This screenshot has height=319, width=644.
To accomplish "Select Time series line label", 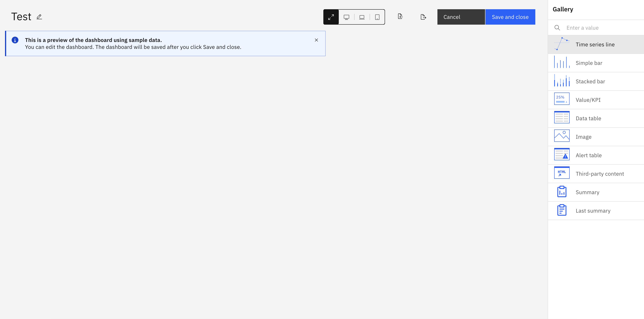I will [x=595, y=44].
